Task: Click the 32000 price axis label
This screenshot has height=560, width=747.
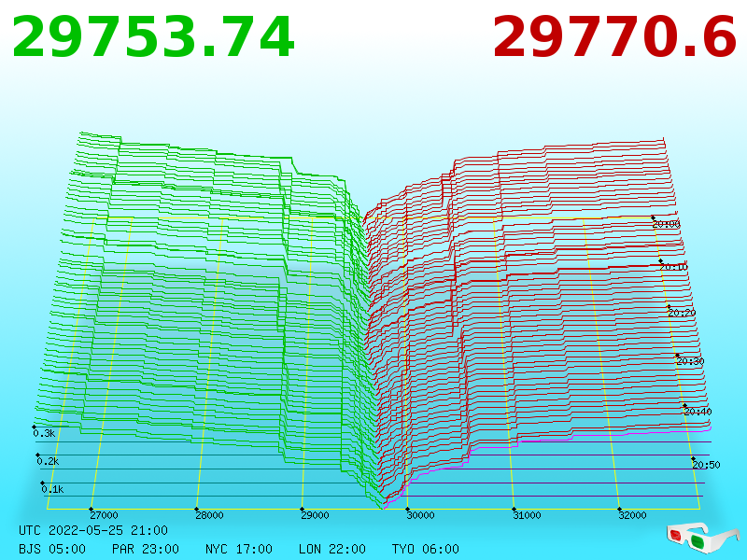Action: 632,515
